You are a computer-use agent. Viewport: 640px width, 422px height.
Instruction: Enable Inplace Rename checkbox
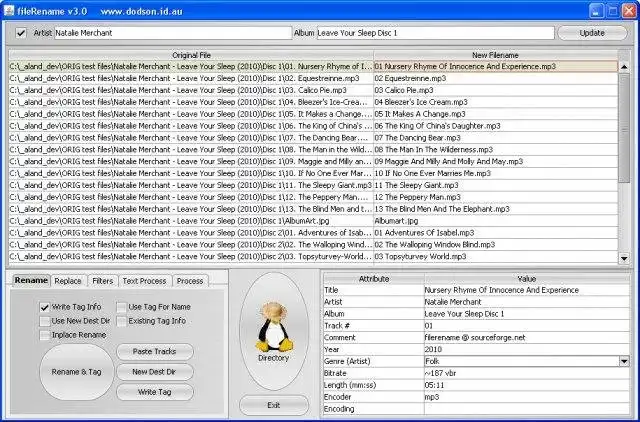click(45, 335)
